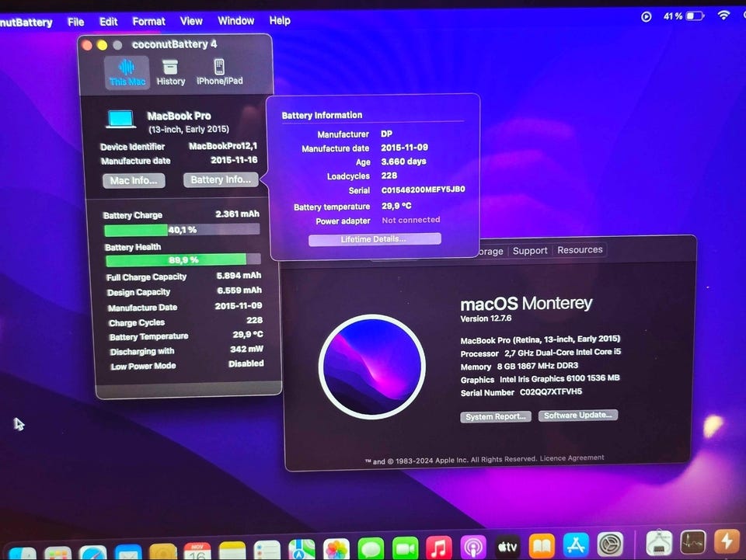Viewport: 746px width, 560px height.
Task: Open Finder from the Dock
Action: (x=23, y=554)
